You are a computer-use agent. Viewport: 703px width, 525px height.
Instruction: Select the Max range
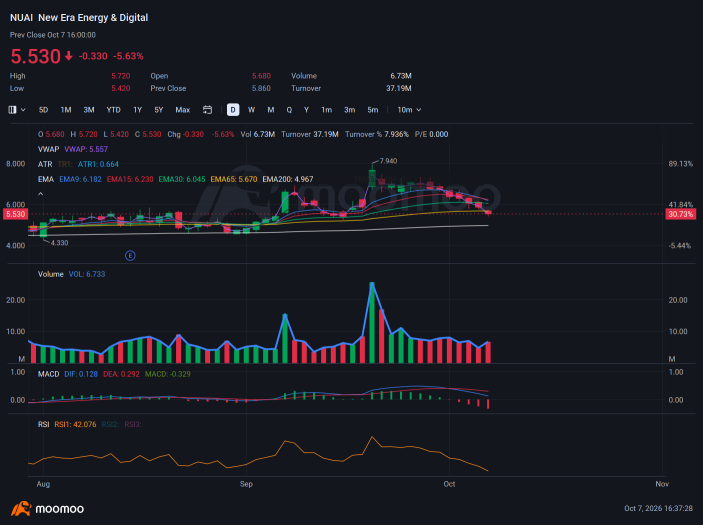click(x=182, y=110)
